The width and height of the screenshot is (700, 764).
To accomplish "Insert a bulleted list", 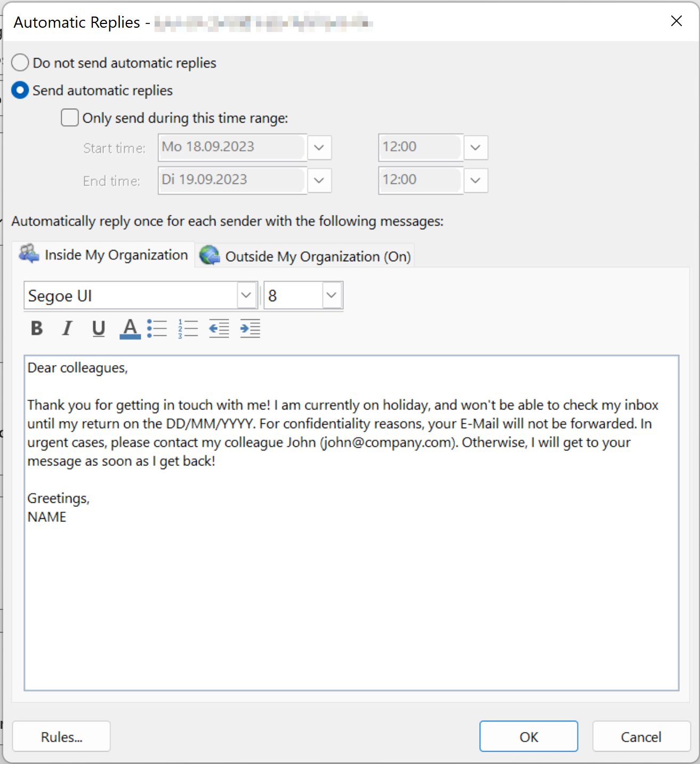I will [157, 328].
